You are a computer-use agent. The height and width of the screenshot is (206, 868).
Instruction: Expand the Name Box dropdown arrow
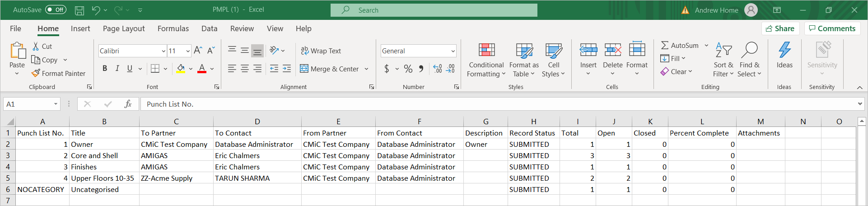[56, 104]
